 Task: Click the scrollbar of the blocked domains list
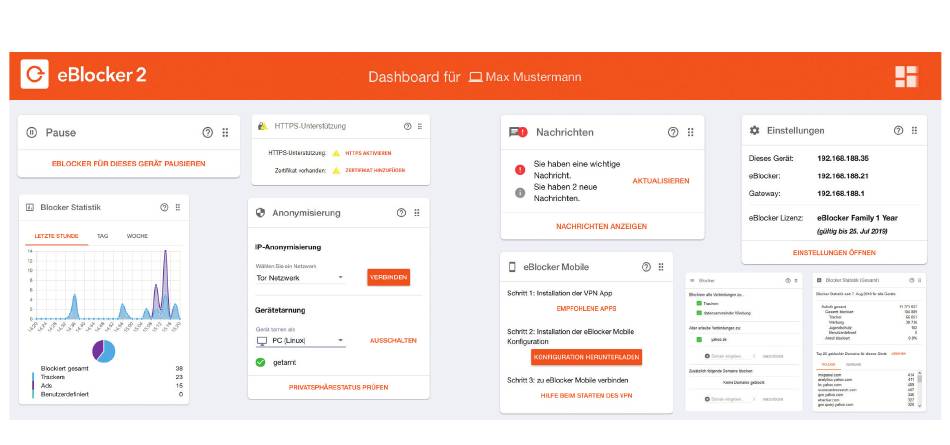tap(920, 389)
